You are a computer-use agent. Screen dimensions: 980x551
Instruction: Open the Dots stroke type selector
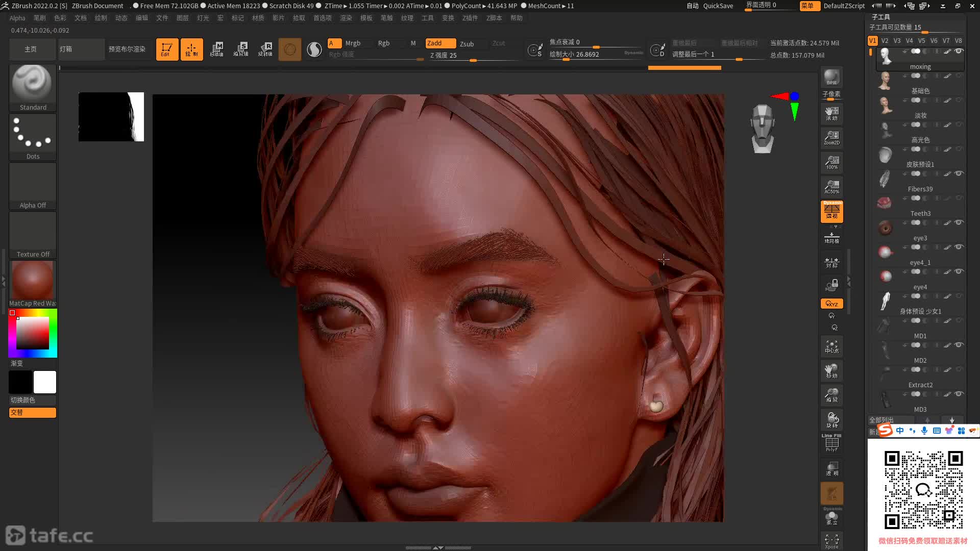33,134
